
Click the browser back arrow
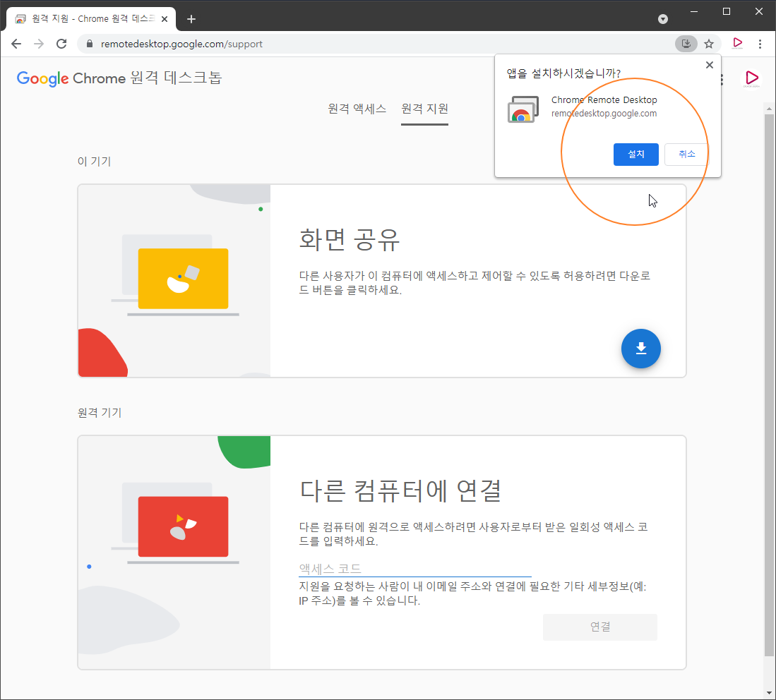click(x=16, y=44)
